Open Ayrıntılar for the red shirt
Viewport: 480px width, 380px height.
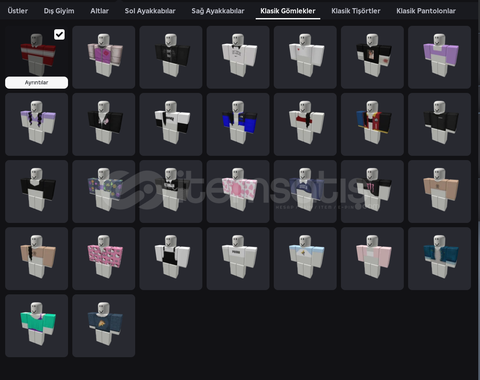(37, 82)
